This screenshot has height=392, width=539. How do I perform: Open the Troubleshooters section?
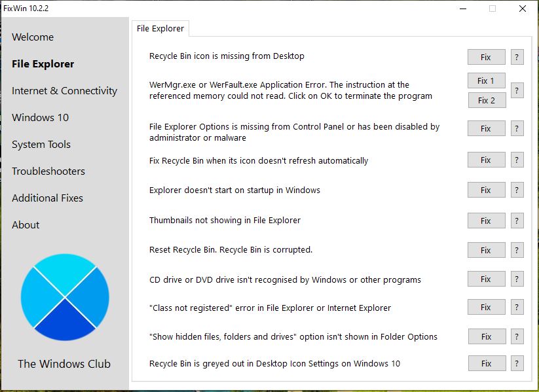[48, 171]
